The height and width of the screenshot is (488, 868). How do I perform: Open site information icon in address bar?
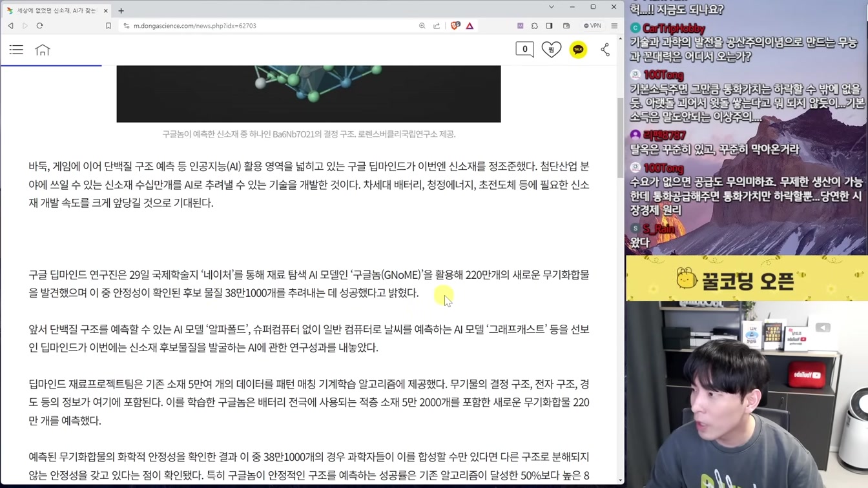coord(127,26)
